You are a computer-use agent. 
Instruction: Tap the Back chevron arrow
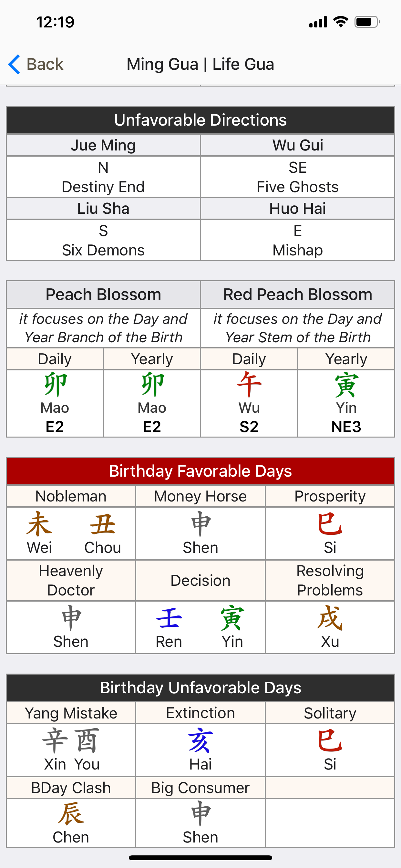14,64
